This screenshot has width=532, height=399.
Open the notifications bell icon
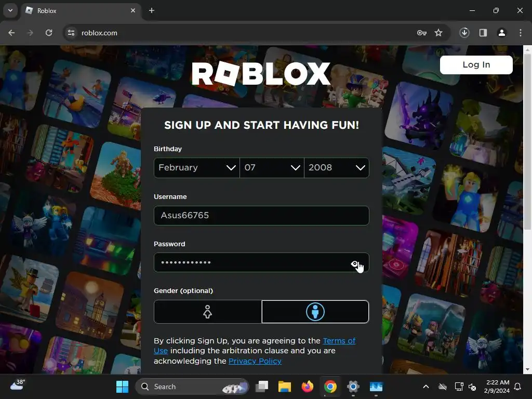click(x=518, y=387)
